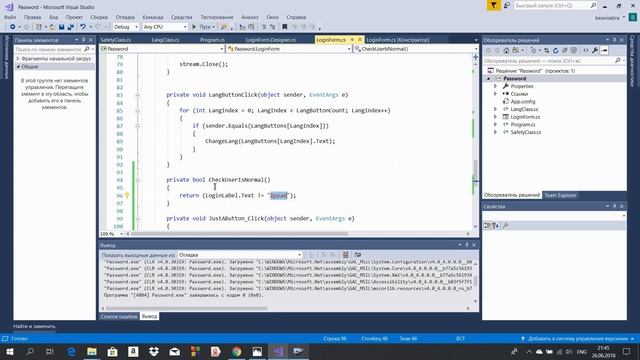Click the refresh icon in Solution Explorer
640x360 pixels.
(556, 51)
